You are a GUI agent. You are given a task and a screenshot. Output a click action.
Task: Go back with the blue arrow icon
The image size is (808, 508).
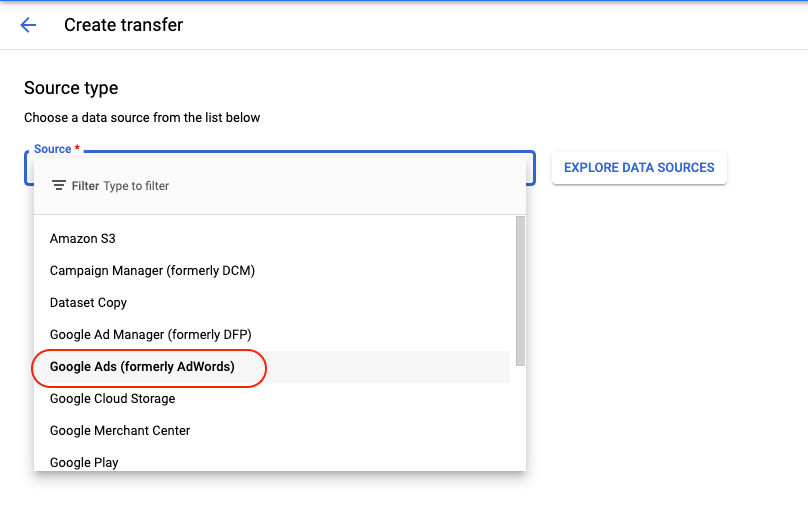coord(28,25)
